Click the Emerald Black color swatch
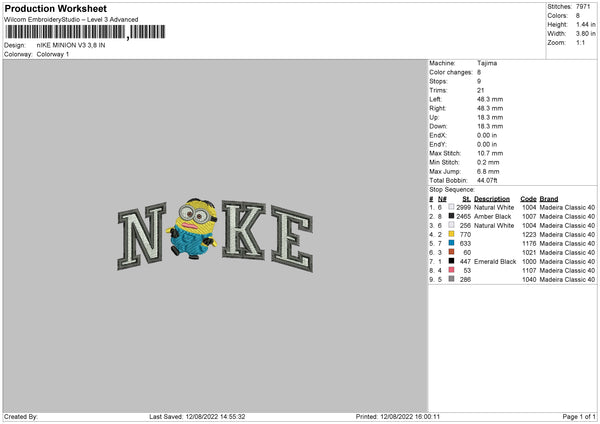Image resolution: width=600 pixels, height=424 pixels. (451, 261)
